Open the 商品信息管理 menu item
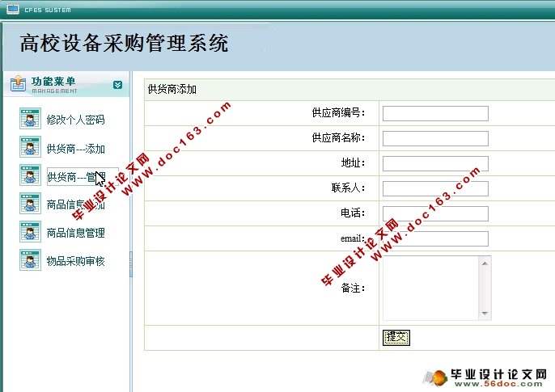The image size is (555, 392). (76, 233)
